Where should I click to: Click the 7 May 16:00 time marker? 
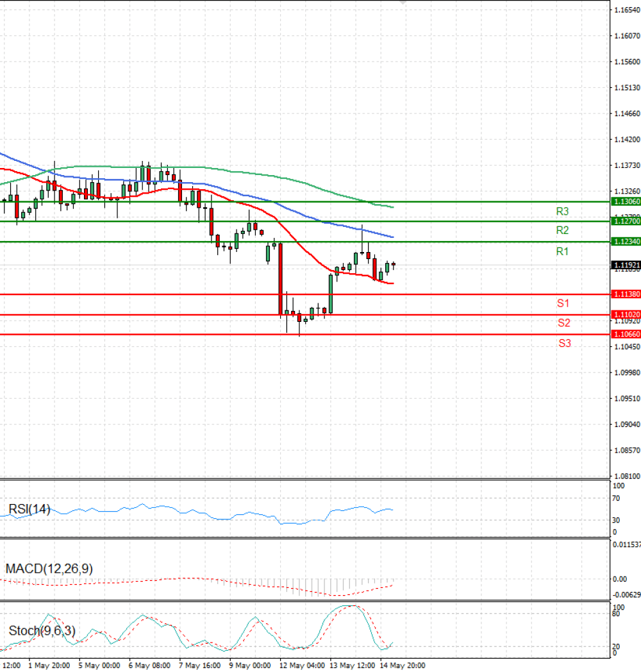[199, 666]
